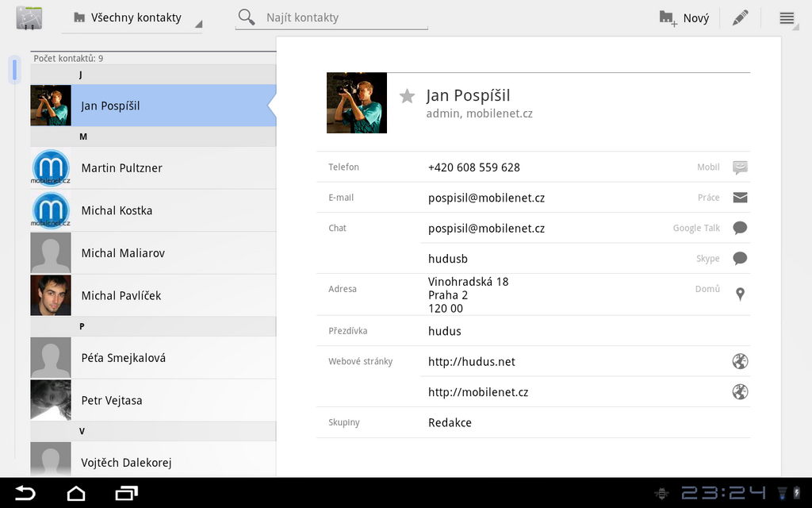Image resolution: width=812 pixels, height=508 pixels.
Task: Tap Jan Pospíšil's large profile photo
Action: tap(357, 103)
